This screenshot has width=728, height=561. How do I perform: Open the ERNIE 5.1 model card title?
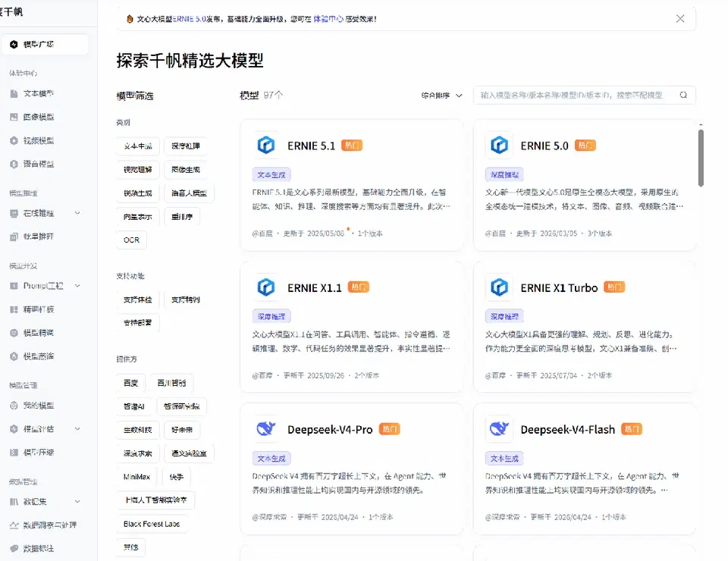click(311, 146)
